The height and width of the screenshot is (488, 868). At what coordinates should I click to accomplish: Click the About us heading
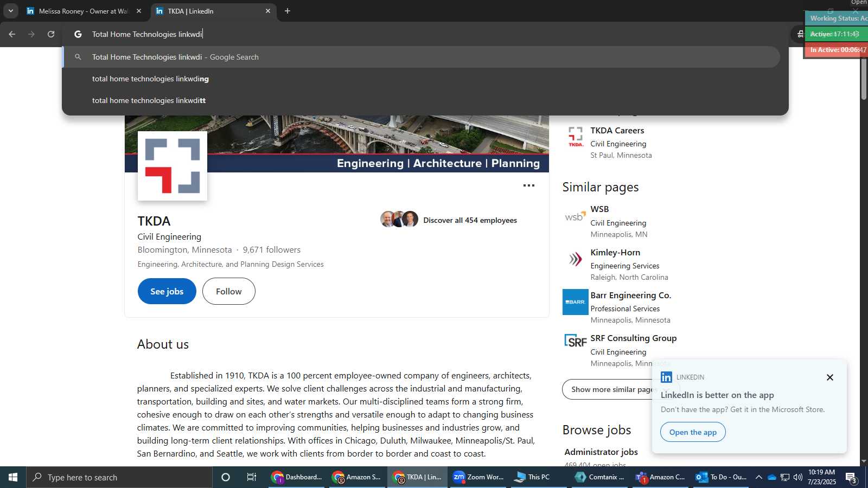tap(163, 344)
